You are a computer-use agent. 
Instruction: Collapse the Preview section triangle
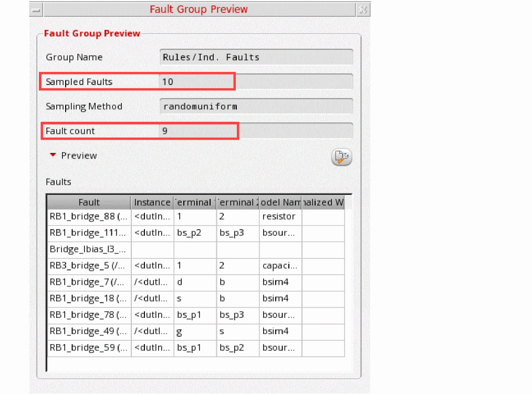(53, 155)
